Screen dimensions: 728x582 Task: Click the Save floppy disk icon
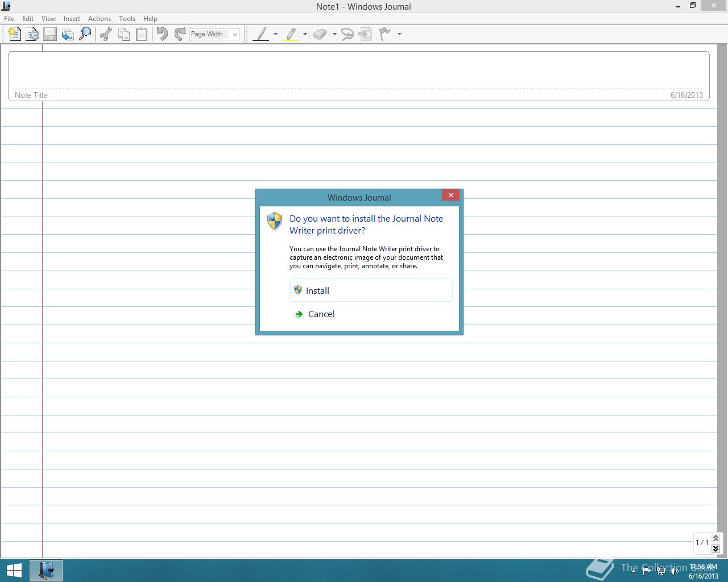click(x=50, y=34)
